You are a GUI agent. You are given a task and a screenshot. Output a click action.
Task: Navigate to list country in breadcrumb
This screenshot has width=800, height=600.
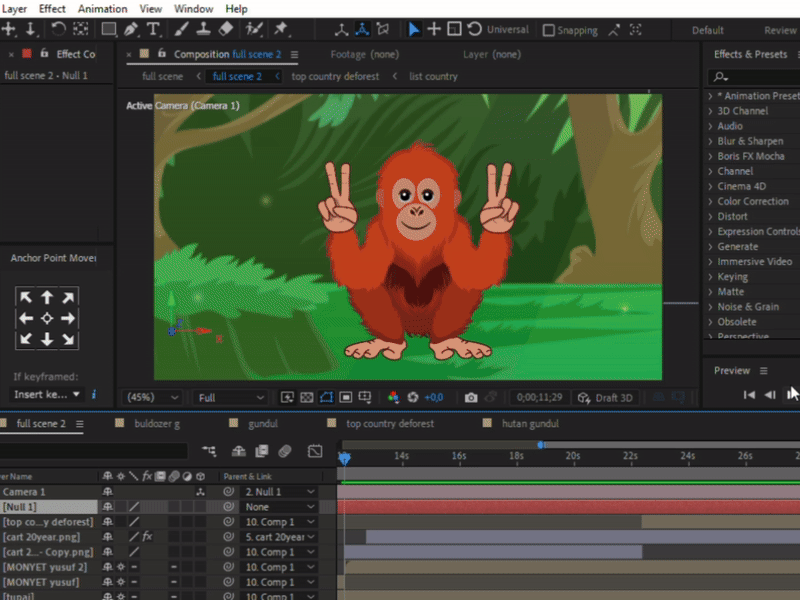click(x=433, y=77)
